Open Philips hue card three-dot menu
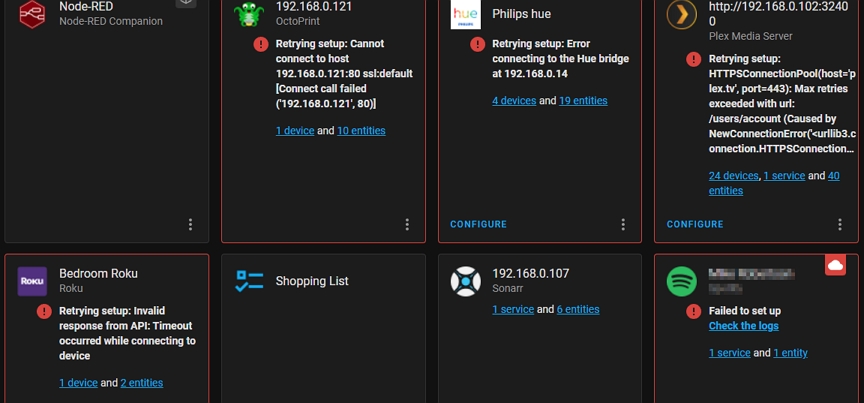 [623, 224]
